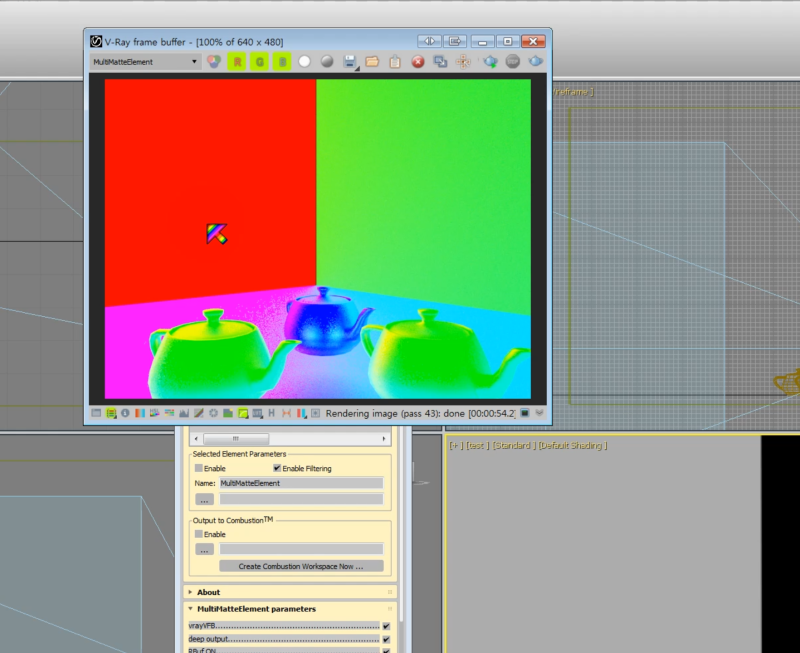Open the Standard viewport shading menu
800x653 pixels.
pyautogui.click(x=510, y=445)
